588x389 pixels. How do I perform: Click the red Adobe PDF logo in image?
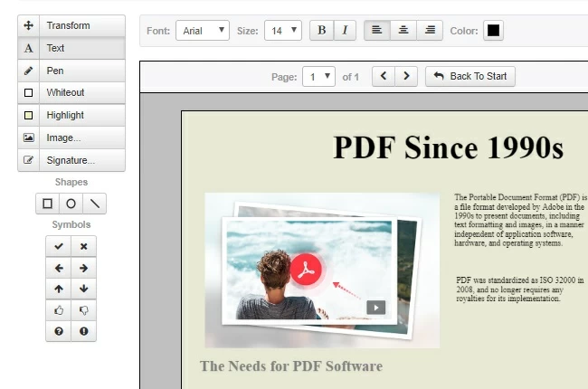coord(306,270)
